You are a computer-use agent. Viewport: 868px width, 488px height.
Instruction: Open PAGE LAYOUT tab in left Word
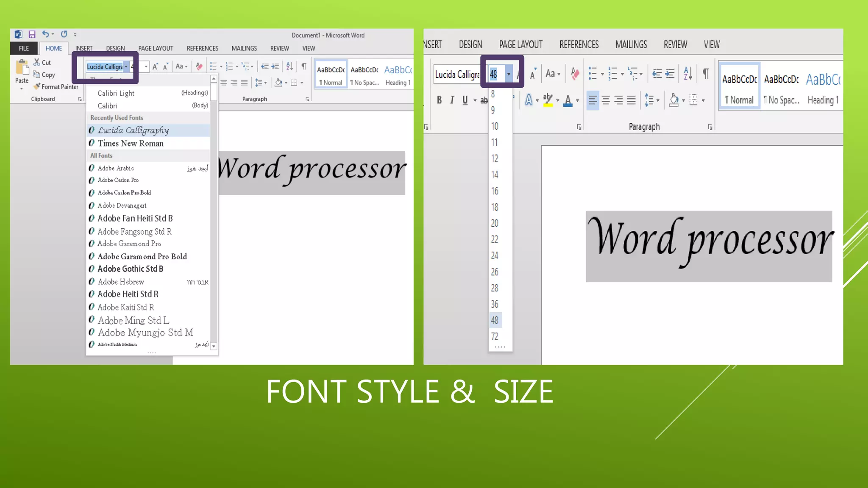point(156,48)
